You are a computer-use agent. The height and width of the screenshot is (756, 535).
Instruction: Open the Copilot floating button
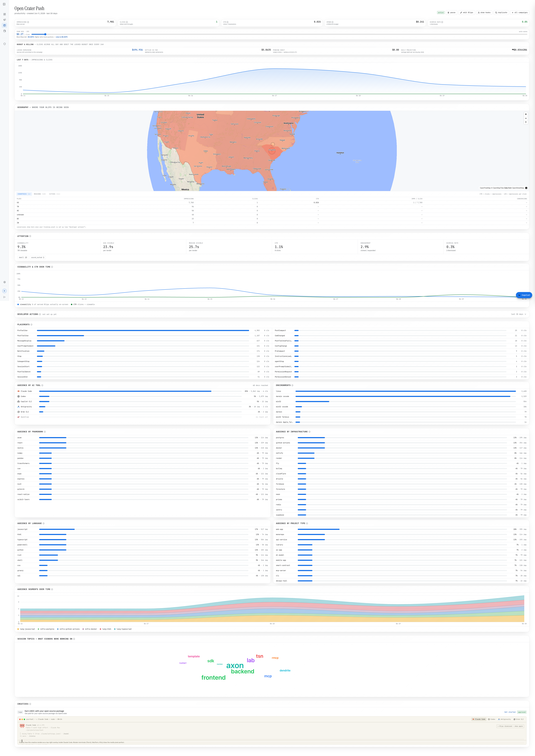coord(524,295)
